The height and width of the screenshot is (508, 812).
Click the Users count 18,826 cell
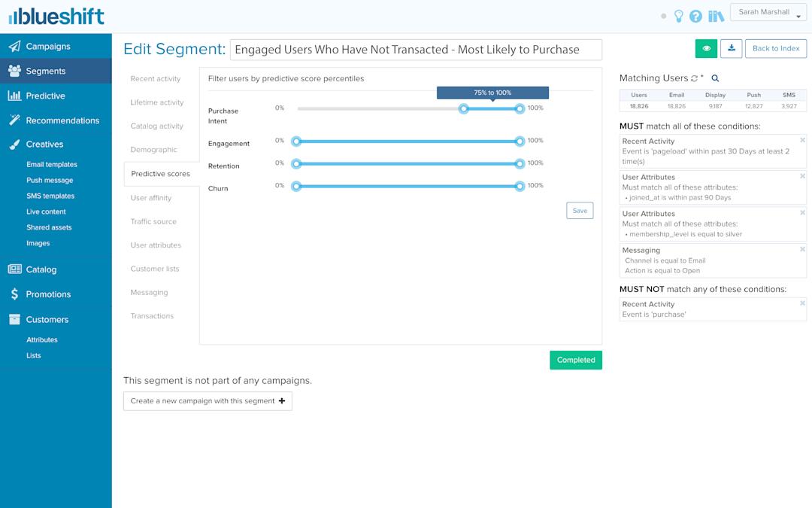point(639,106)
